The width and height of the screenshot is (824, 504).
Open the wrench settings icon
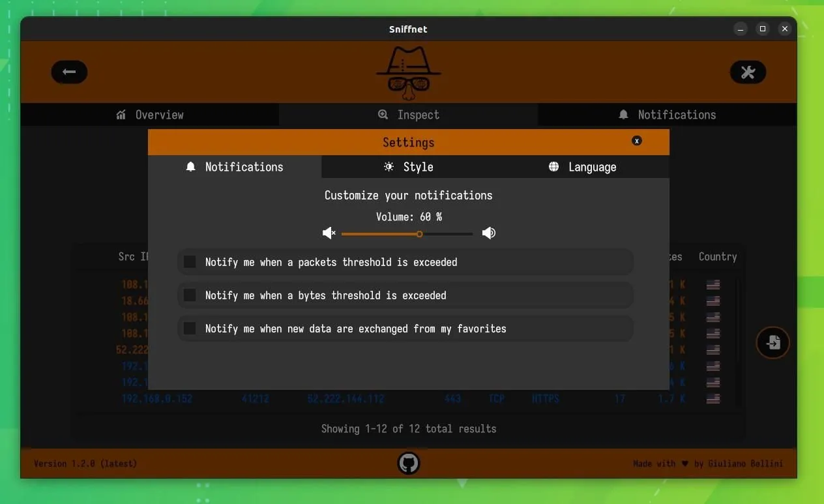tap(748, 72)
